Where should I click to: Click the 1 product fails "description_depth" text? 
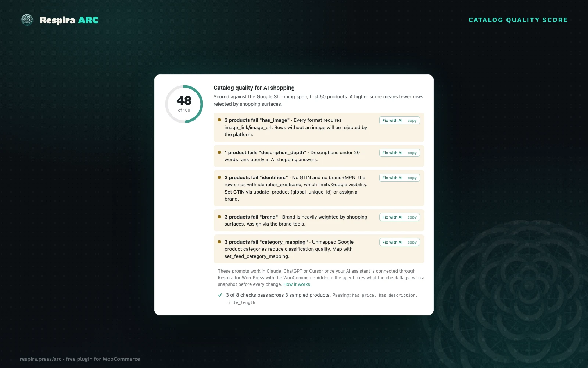pyautogui.click(x=265, y=153)
